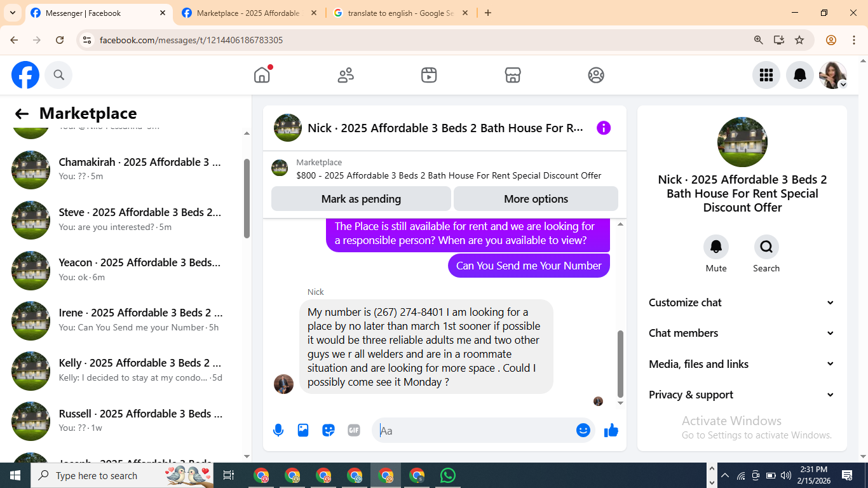Screen dimensions: 868x488
Task: Click the browser address bar URL
Action: [191, 40]
